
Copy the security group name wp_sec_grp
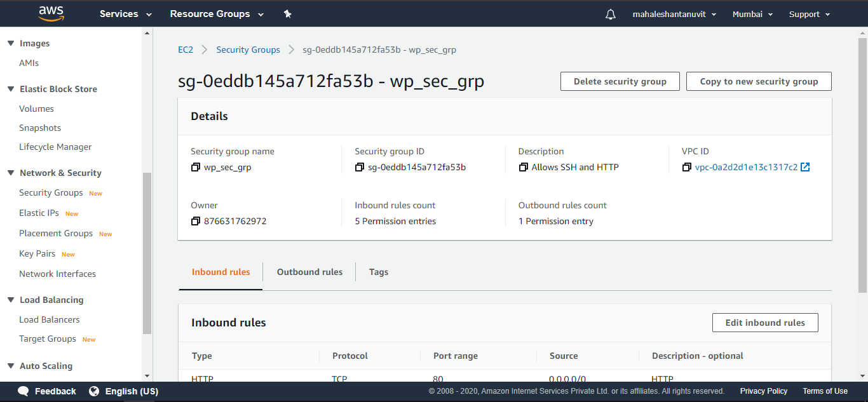(x=196, y=167)
